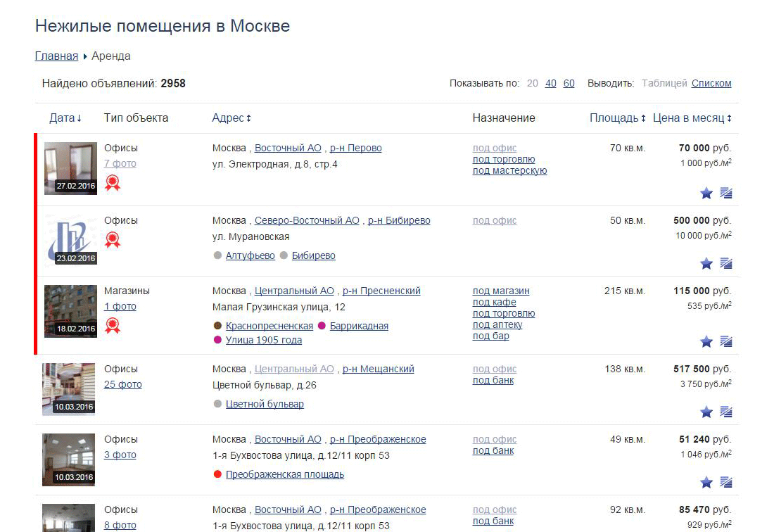
Task: Add the Электродная office listing to favorites (star)
Action: click(x=706, y=194)
